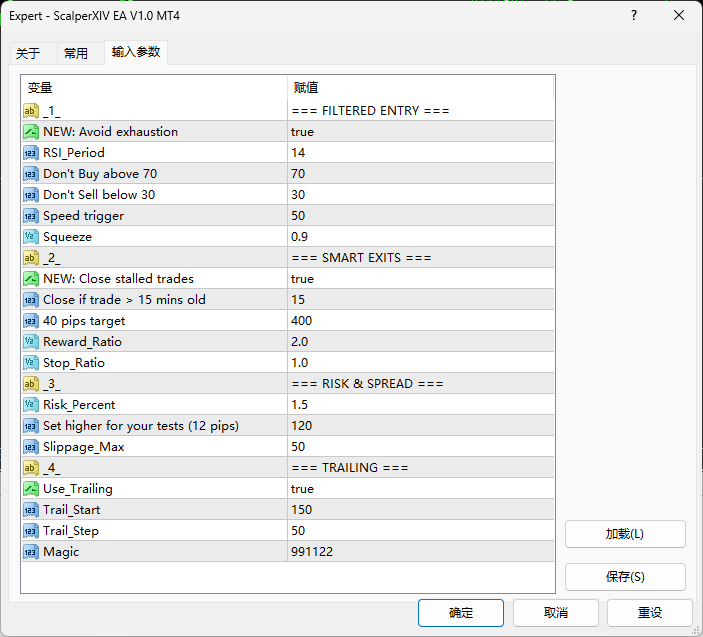Image resolution: width=703 pixels, height=637 pixels.
Task: Click the integer icon next to Magic
Action: [x=31, y=551]
